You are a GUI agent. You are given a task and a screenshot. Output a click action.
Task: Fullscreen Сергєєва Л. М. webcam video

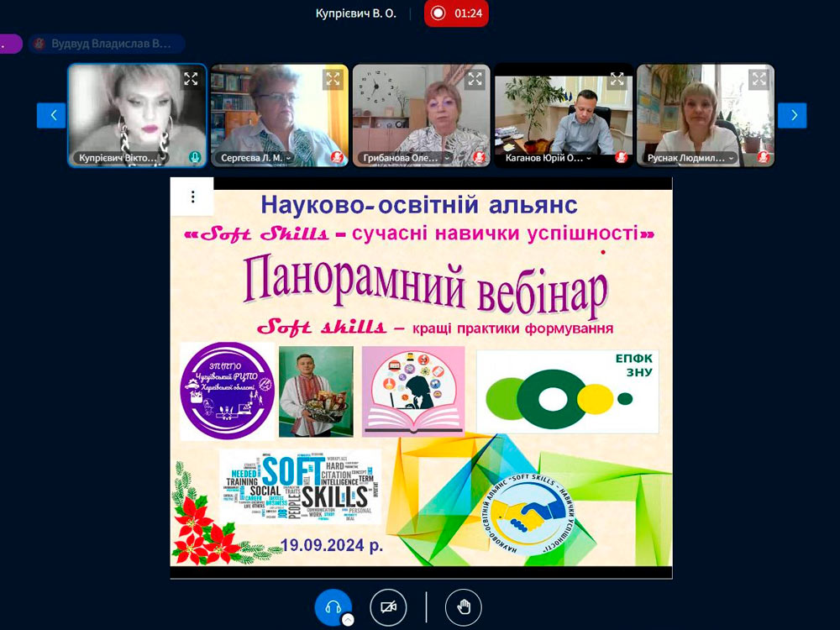click(333, 79)
